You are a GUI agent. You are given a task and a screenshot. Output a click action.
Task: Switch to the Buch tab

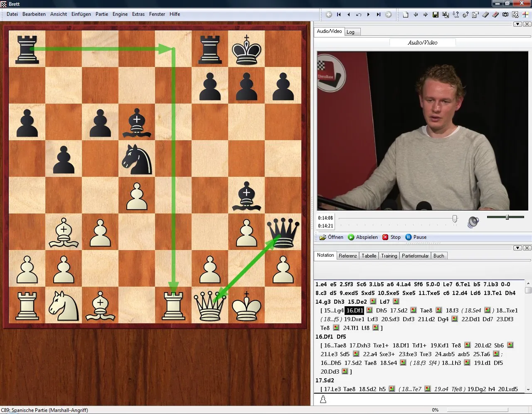[x=439, y=256]
